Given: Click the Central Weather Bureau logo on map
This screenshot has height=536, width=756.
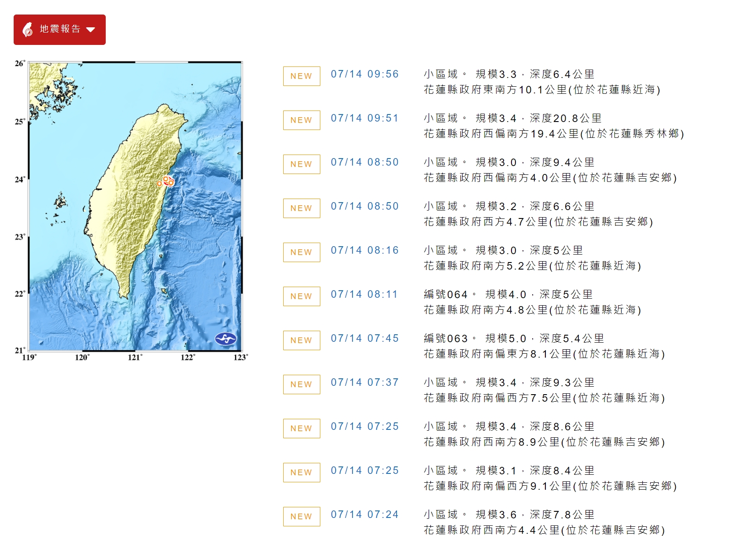Looking at the screenshot, I should pyautogui.click(x=226, y=339).
